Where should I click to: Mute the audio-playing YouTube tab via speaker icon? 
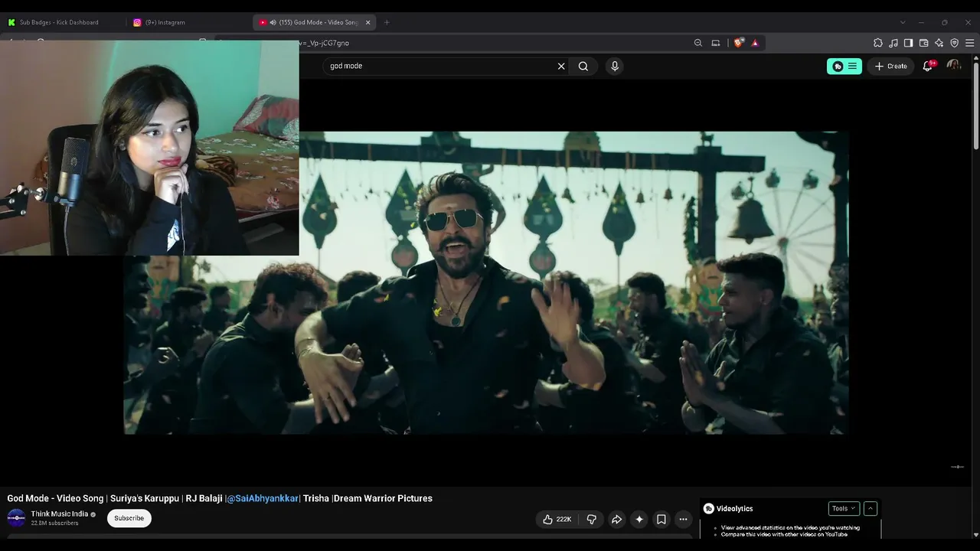(273, 22)
